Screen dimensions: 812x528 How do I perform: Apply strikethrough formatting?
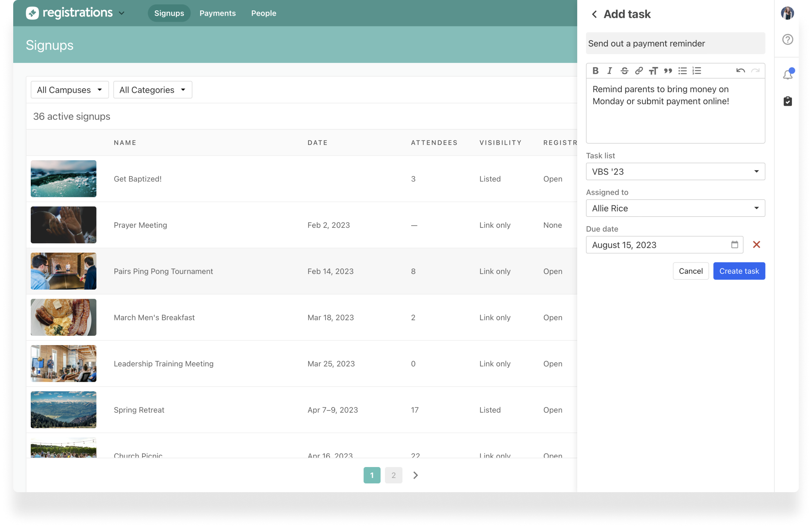[x=624, y=71]
